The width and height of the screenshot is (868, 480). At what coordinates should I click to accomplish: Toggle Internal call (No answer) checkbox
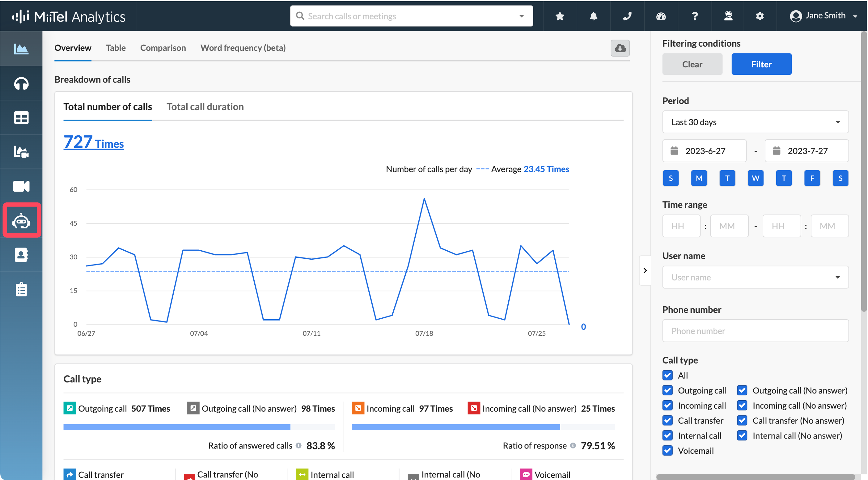point(742,435)
